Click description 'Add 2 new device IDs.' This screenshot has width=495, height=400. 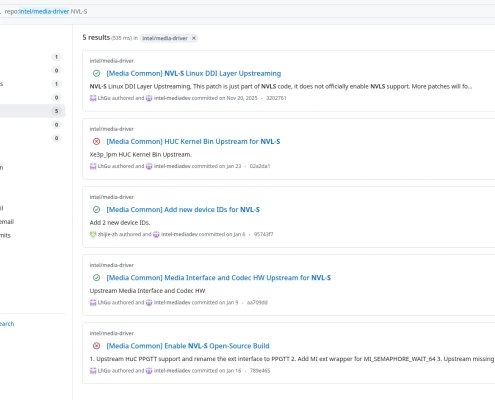(x=120, y=222)
